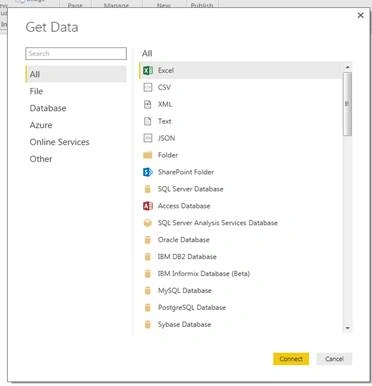Select the Database category
Screen dimensions: 372x386
coord(48,108)
